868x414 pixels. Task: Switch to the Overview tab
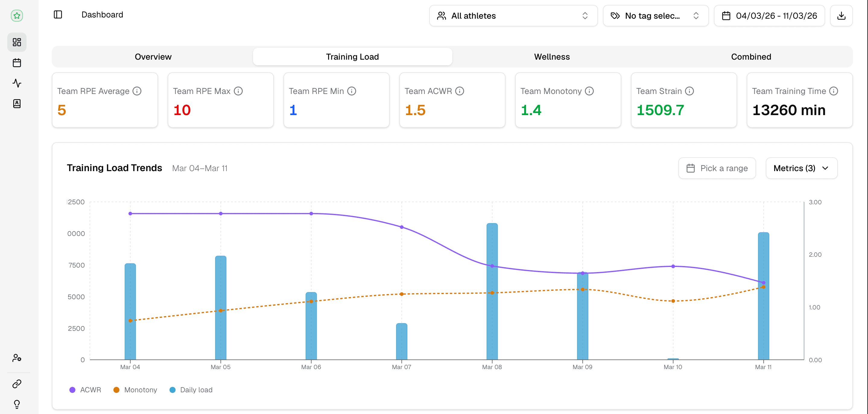[x=153, y=57]
